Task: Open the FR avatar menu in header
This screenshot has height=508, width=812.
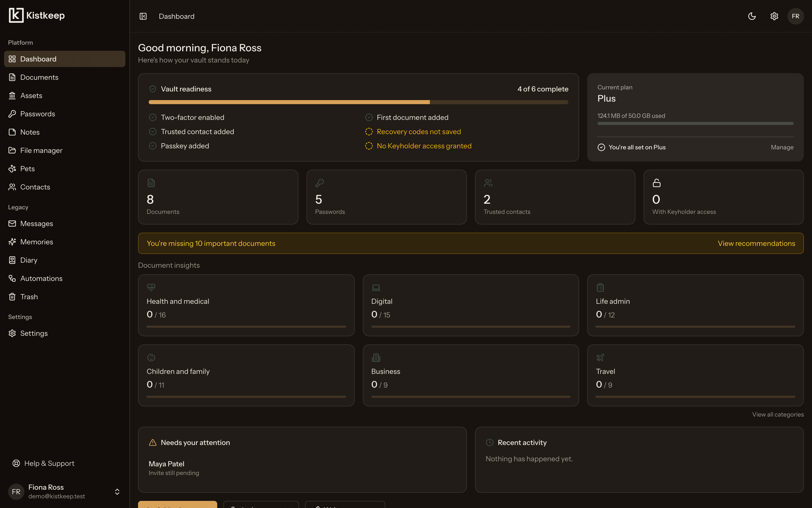Action: [796, 16]
